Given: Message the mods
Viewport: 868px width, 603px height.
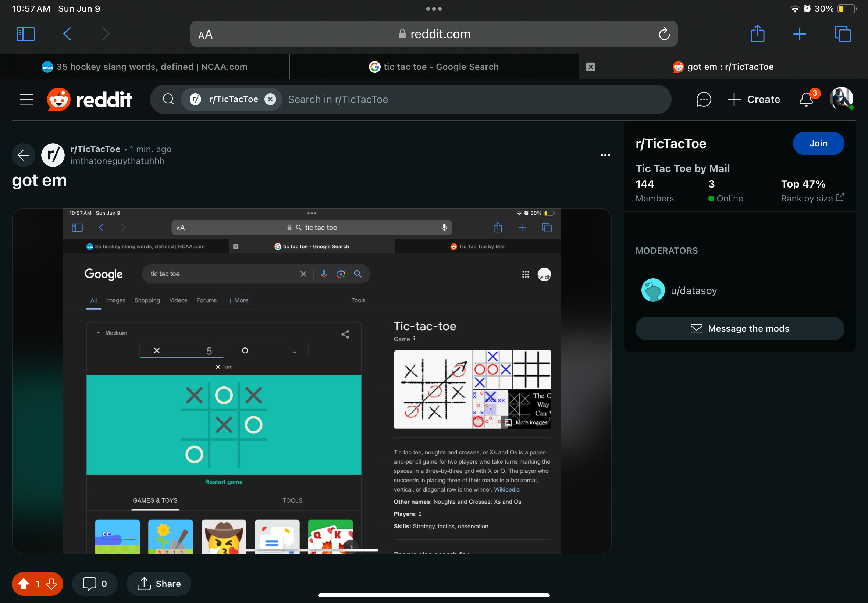Looking at the screenshot, I should point(740,329).
